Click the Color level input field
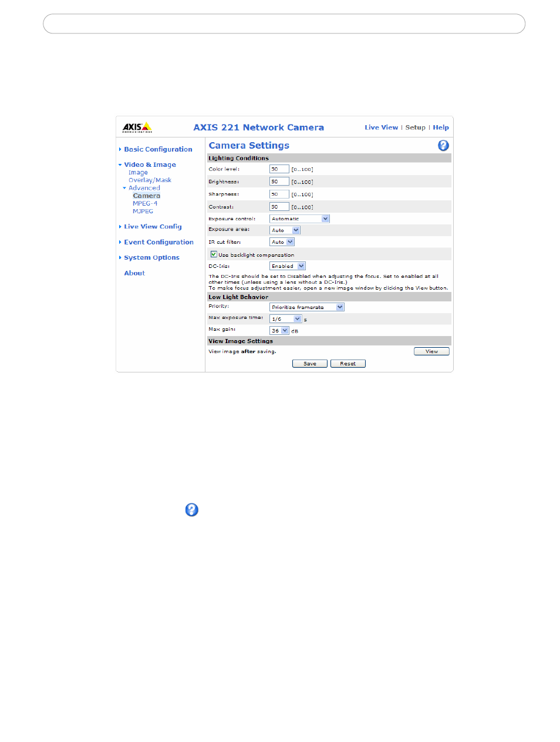This screenshot has width=560, height=742. (x=279, y=169)
